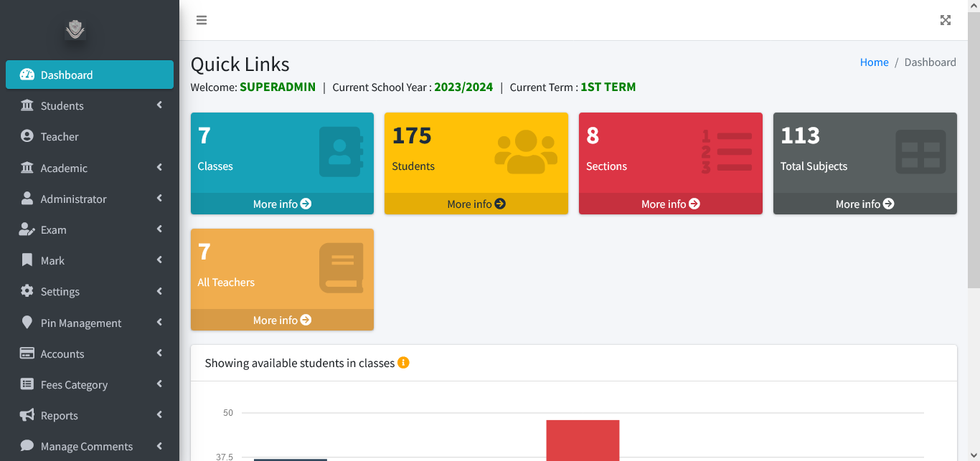Select the Students sidebar menu label
980x461 pixels.
pos(62,105)
